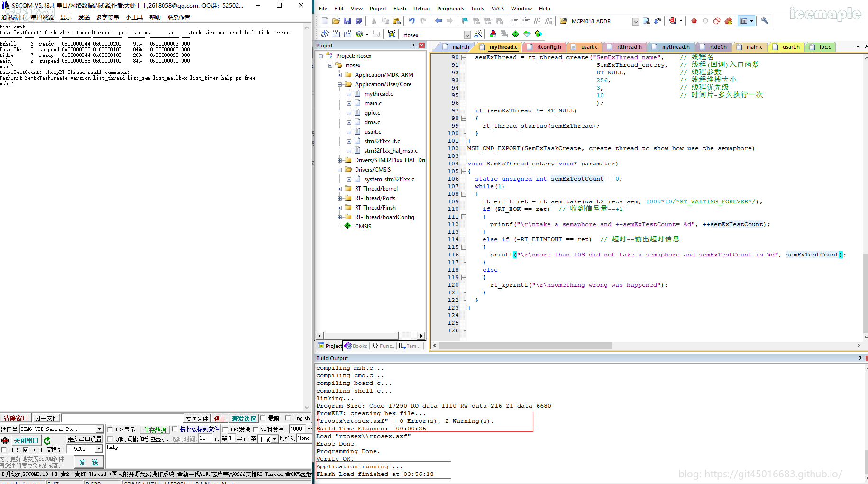Enable the HEX显示 checkbox
The width and height of the screenshot is (868, 484).
point(110,429)
